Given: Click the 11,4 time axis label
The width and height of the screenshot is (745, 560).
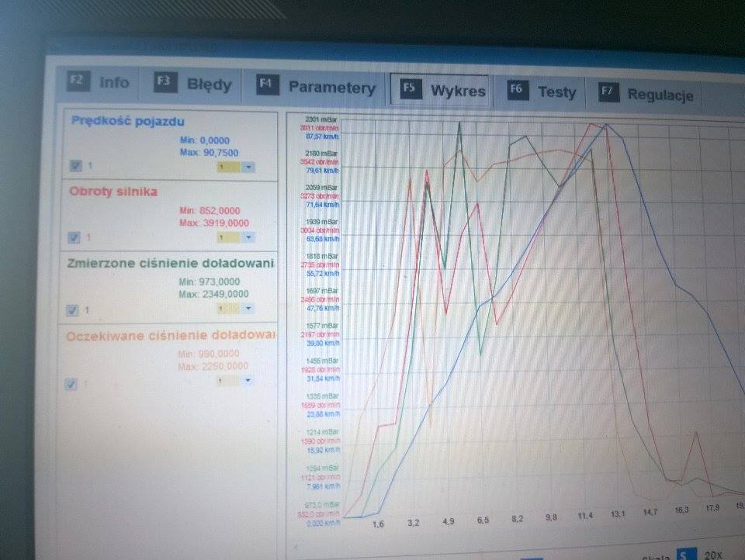Looking at the screenshot, I should point(585,515).
